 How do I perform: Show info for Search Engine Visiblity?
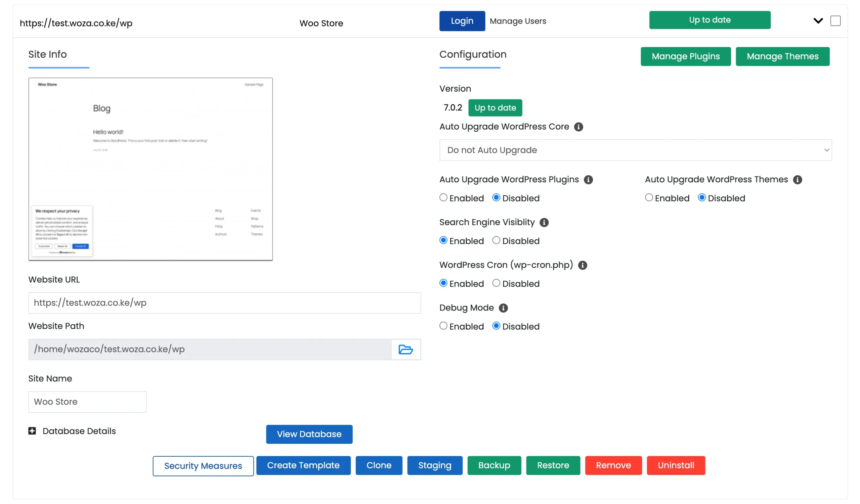[544, 222]
